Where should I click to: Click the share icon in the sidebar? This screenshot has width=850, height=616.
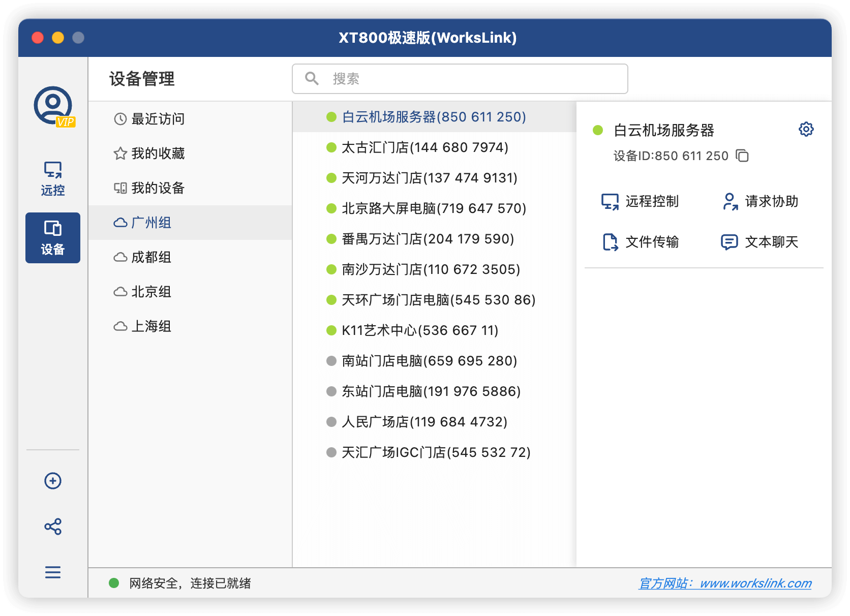[x=53, y=527]
